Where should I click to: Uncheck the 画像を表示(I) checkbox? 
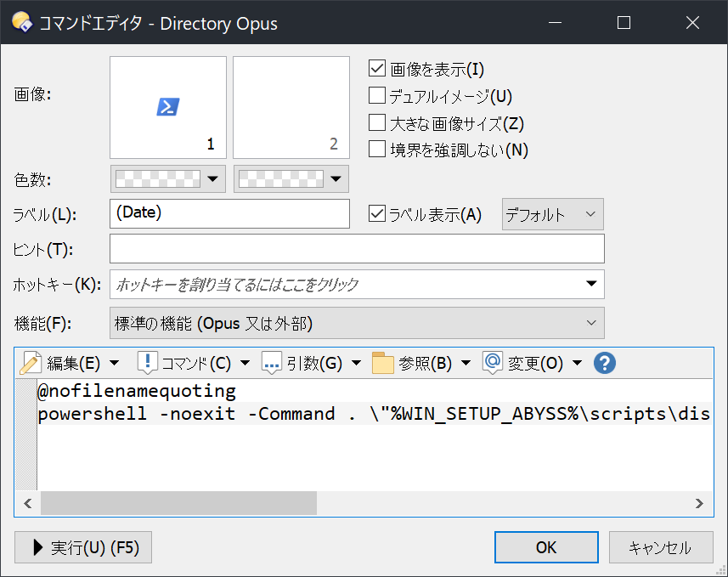point(377,70)
